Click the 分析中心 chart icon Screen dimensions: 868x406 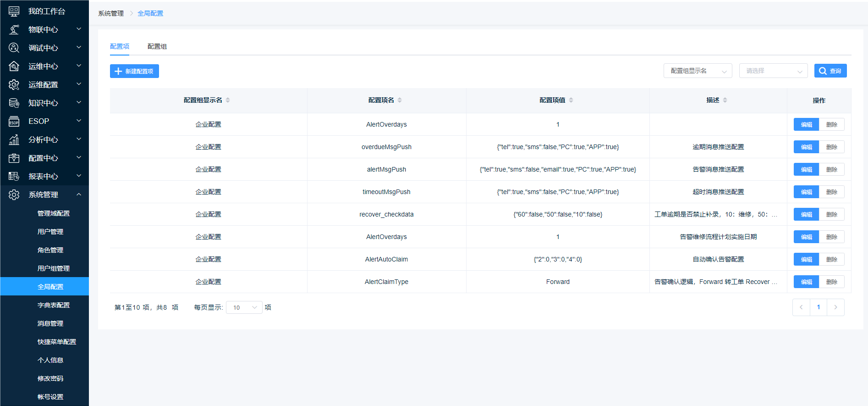pos(14,139)
